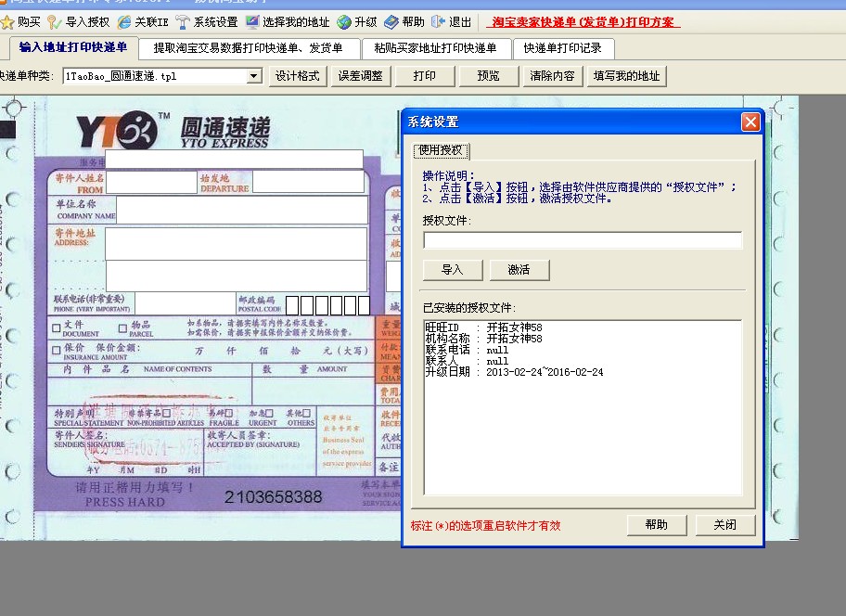Click the 激活 button in the dialog

(519, 270)
